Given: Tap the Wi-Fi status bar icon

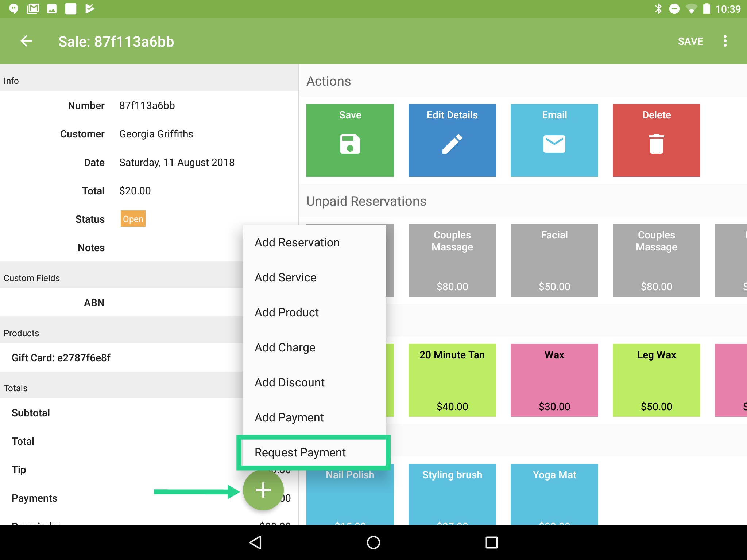Looking at the screenshot, I should click(691, 9).
